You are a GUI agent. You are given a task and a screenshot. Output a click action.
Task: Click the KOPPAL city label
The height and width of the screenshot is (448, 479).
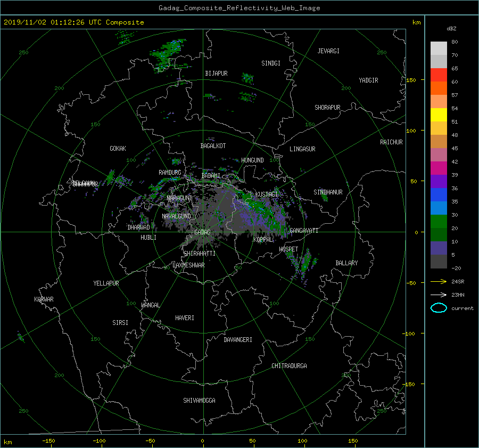(x=263, y=240)
